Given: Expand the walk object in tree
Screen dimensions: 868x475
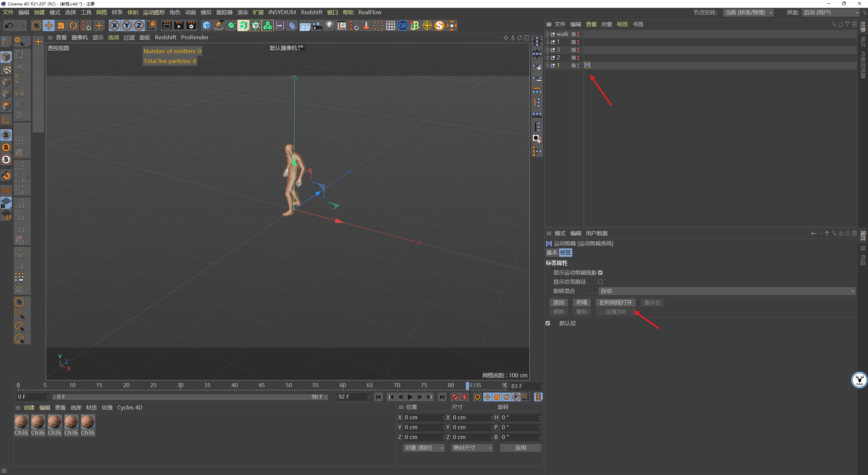Looking at the screenshot, I should pos(547,34).
